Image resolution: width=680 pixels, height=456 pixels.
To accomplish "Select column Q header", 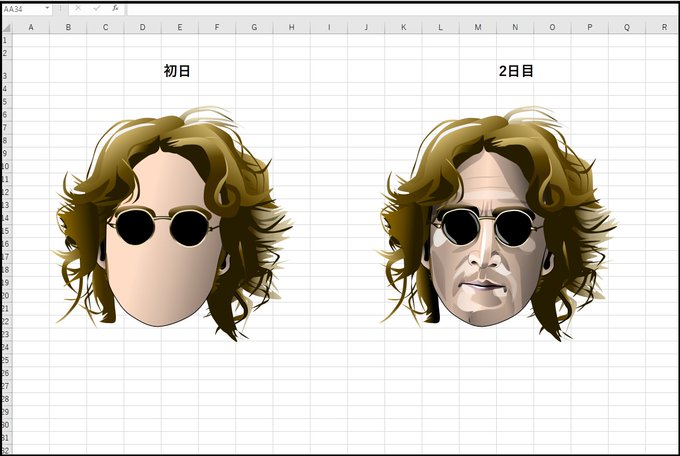I will click(x=627, y=27).
